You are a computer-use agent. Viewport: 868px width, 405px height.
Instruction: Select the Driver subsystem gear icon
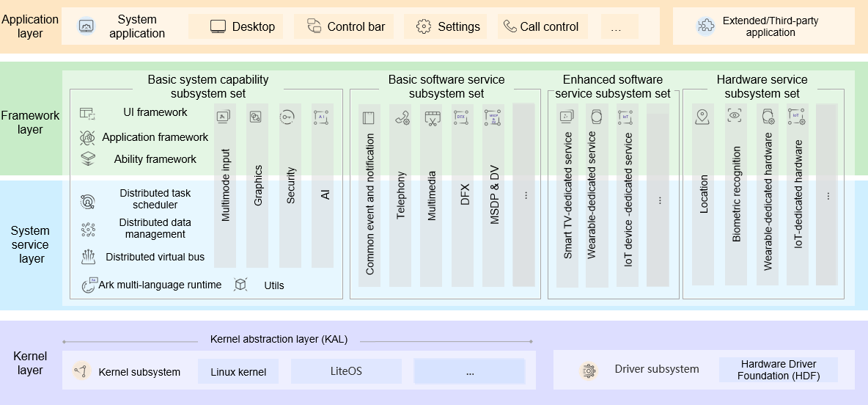pyautogui.click(x=588, y=370)
